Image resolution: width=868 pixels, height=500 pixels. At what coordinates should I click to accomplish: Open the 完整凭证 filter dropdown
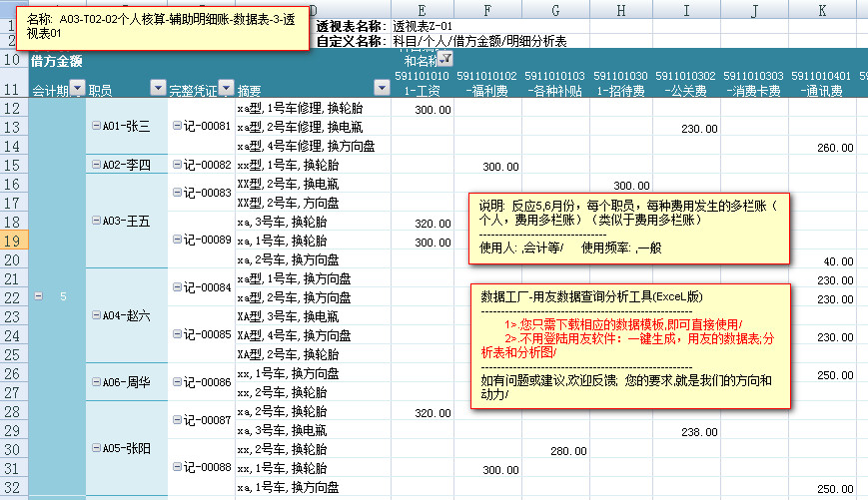tap(225, 89)
